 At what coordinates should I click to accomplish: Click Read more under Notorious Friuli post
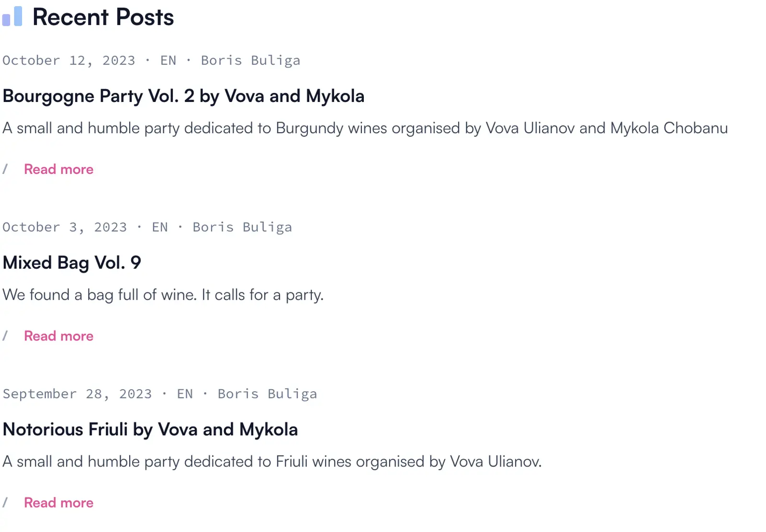click(58, 503)
